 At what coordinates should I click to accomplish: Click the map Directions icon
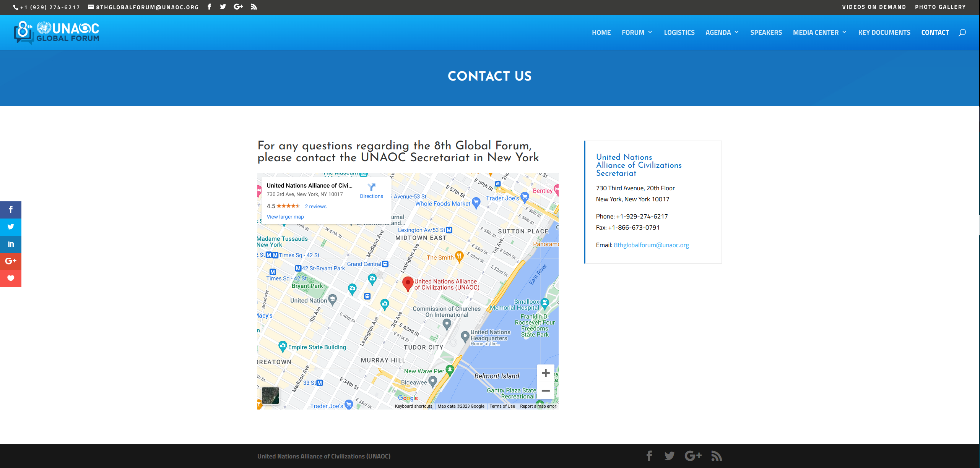pos(371,187)
